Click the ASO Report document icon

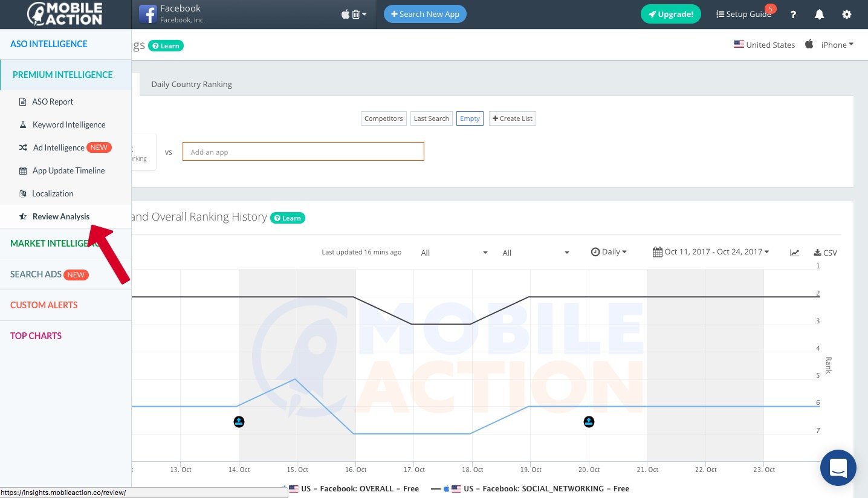(23, 102)
